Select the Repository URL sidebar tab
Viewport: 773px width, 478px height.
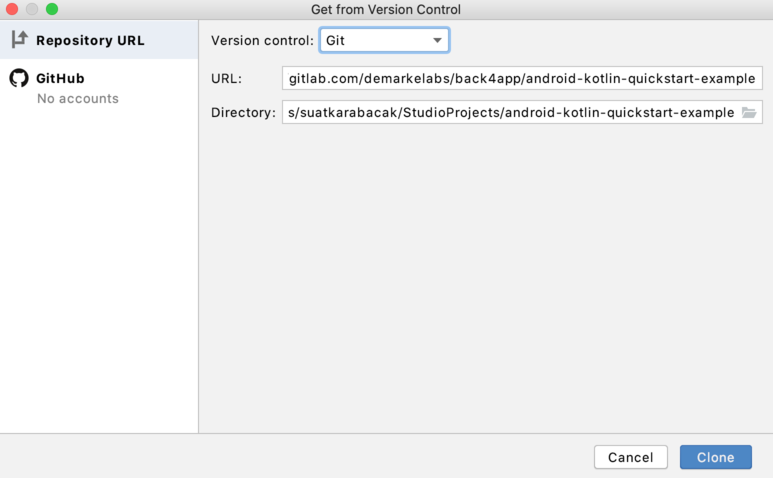[99, 40]
